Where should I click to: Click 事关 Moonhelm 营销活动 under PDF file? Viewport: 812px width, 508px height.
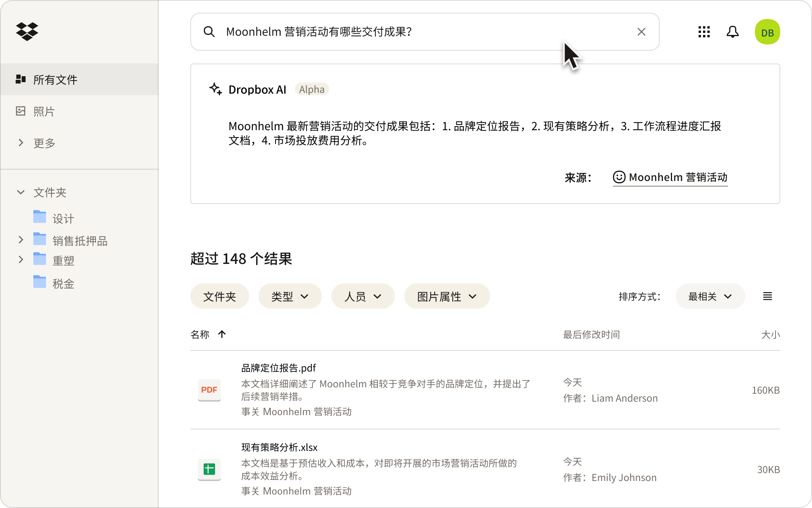click(x=296, y=412)
